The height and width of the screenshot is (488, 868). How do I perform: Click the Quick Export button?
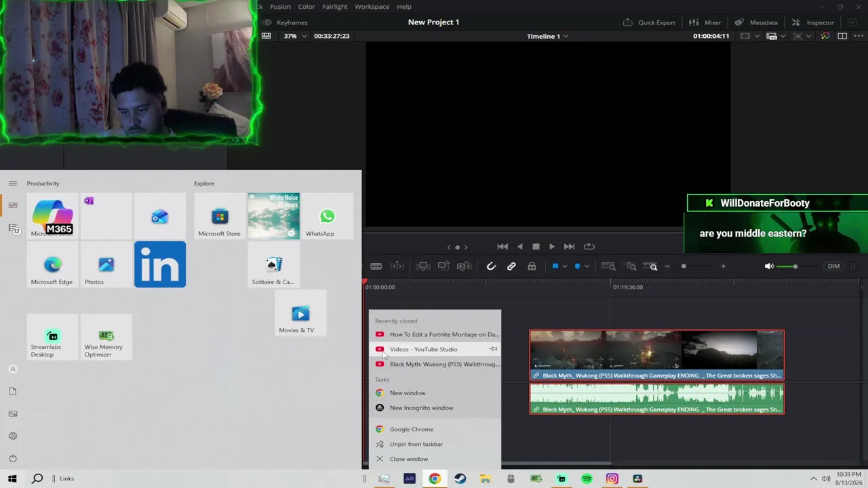pyautogui.click(x=649, y=22)
